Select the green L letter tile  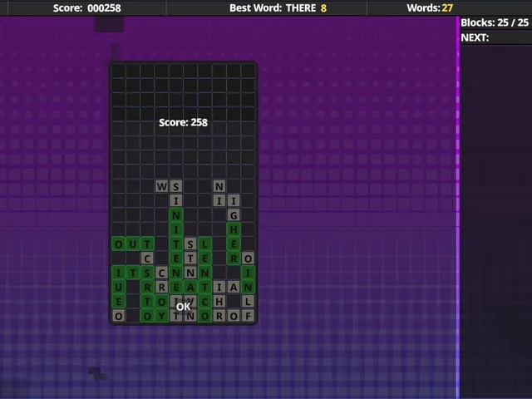click(x=205, y=244)
